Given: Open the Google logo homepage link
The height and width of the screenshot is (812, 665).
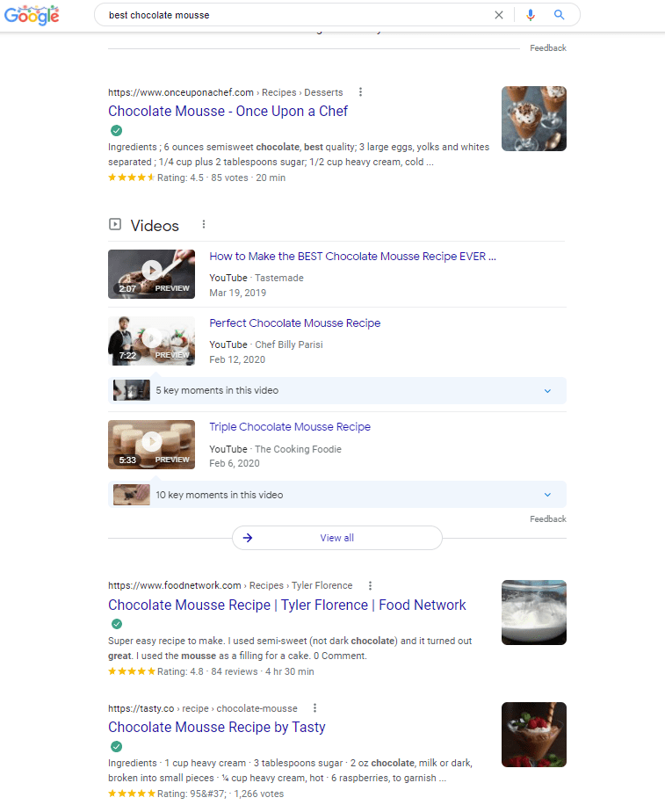Looking at the screenshot, I should pyautogui.click(x=32, y=15).
